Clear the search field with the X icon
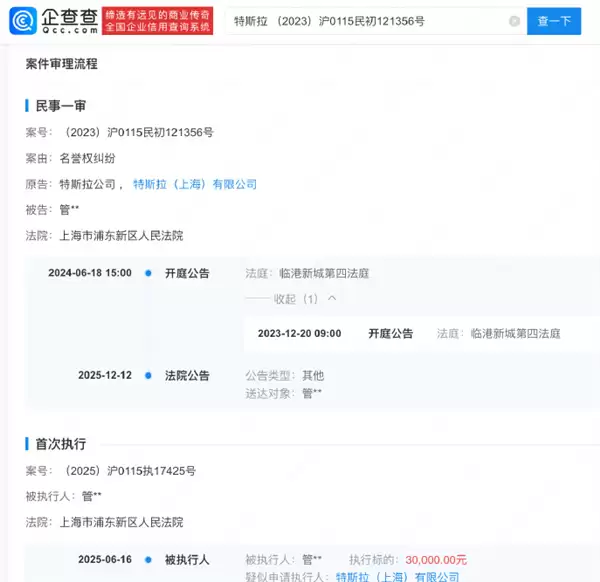This screenshot has height=582, width=600. [x=514, y=21]
